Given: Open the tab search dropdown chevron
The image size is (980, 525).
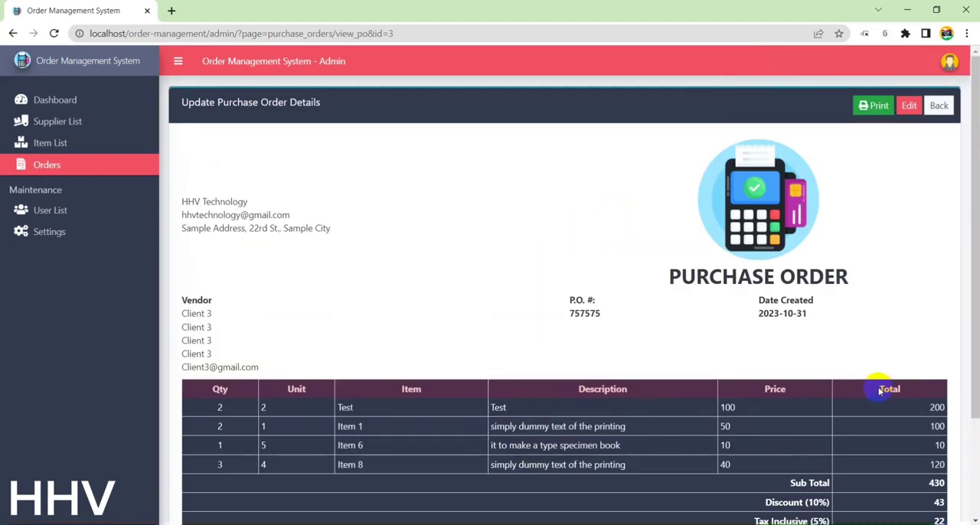Looking at the screenshot, I should pyautogui.click(x=878, y=10).
